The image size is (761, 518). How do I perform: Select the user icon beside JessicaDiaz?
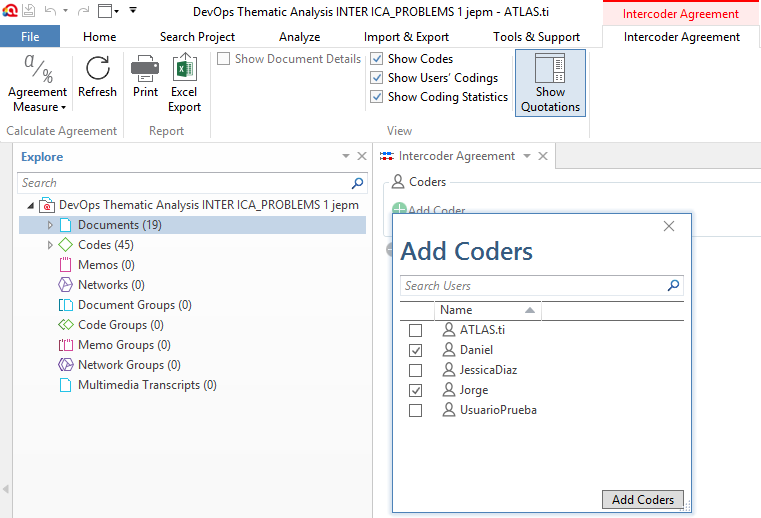449,370
